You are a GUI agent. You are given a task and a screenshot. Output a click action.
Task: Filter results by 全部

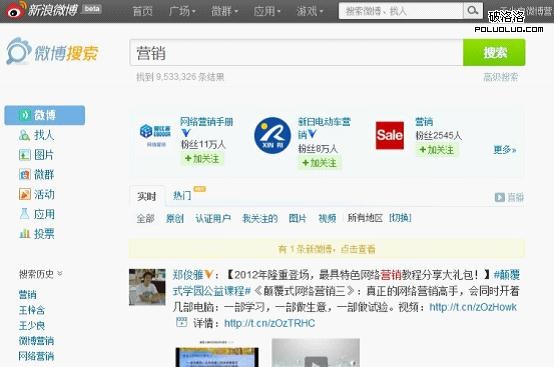pyautogui.click(x=146, y=218)
